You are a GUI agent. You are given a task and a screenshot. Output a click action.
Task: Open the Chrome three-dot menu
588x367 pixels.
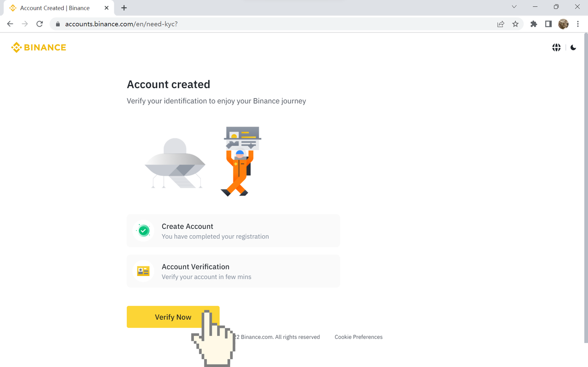578,24
